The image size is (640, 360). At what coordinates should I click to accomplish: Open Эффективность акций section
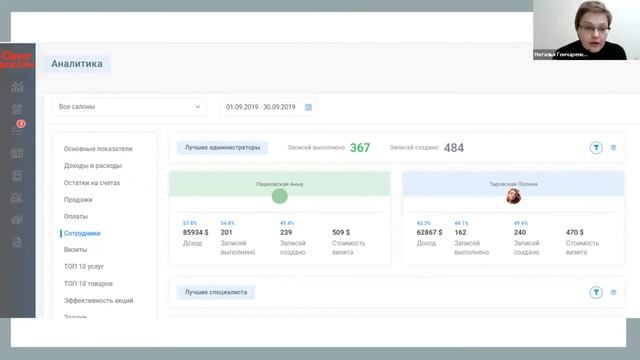point(98,300)
